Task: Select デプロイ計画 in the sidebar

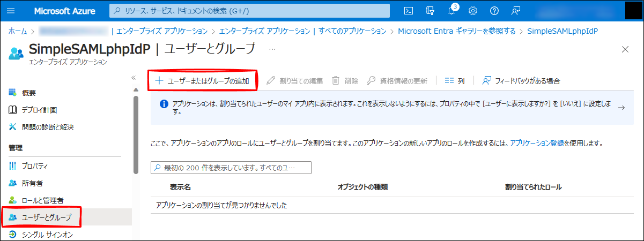Action: [39, 110]
